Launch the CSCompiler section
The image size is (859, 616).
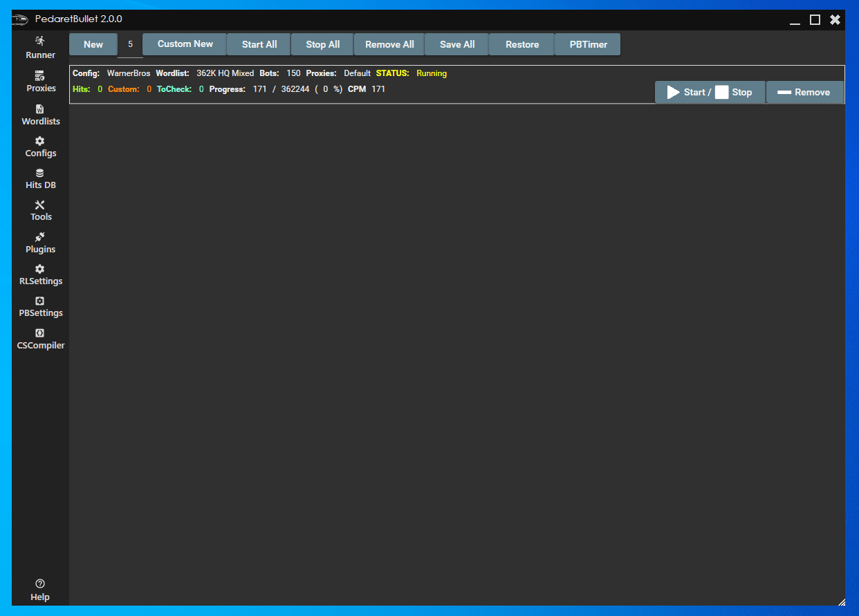pos(40,339)
